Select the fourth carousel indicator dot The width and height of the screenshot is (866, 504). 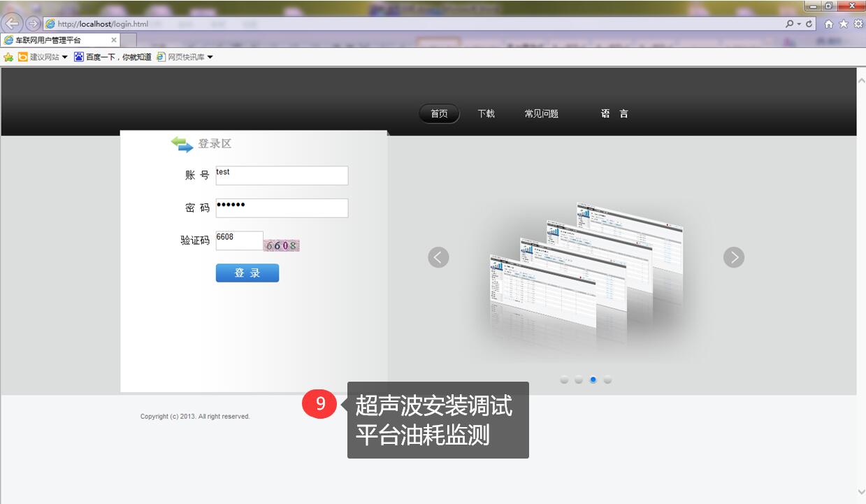(x=607, y=380)
